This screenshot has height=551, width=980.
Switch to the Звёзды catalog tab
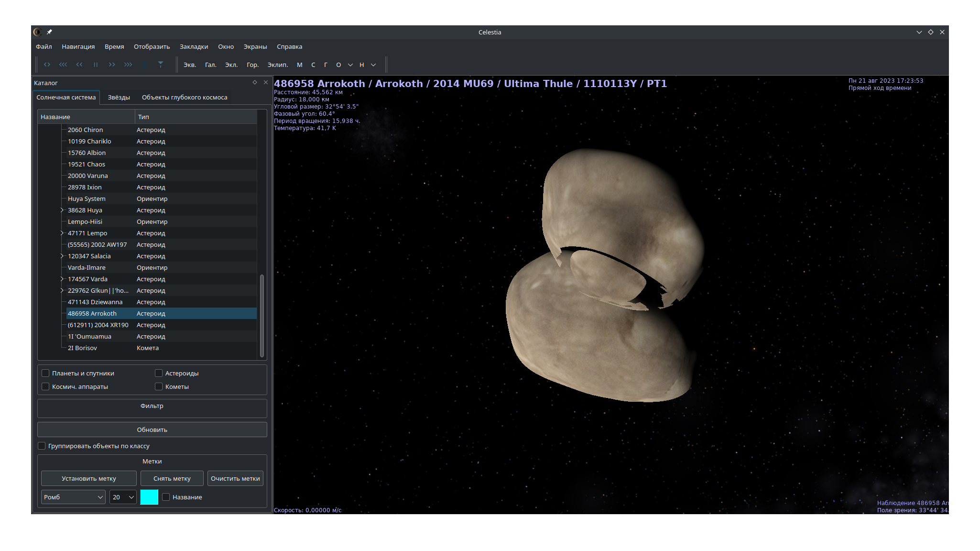[x=119, y=97]
